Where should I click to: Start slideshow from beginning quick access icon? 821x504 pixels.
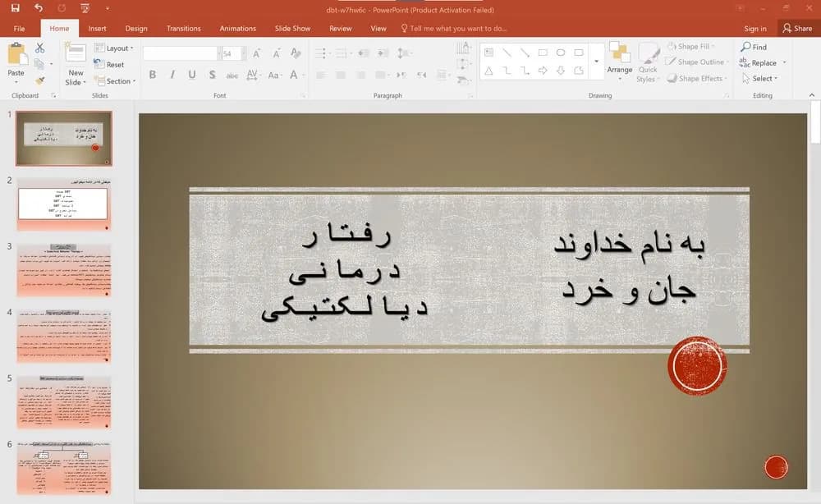[85, 8]
